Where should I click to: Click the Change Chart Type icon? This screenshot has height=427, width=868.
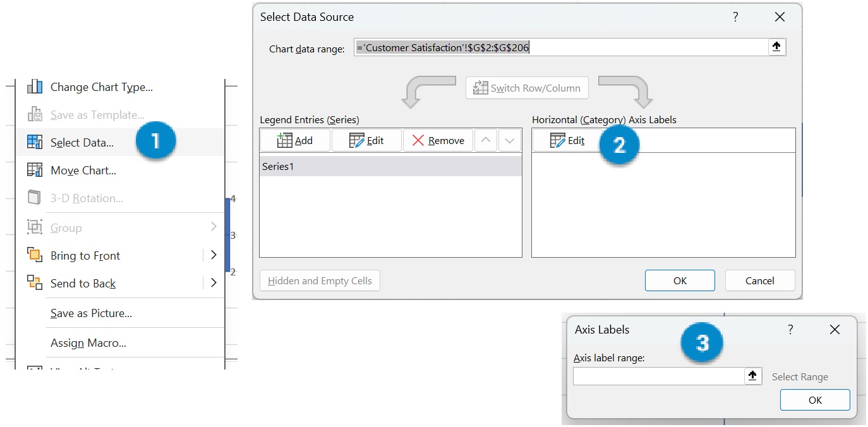35,87
